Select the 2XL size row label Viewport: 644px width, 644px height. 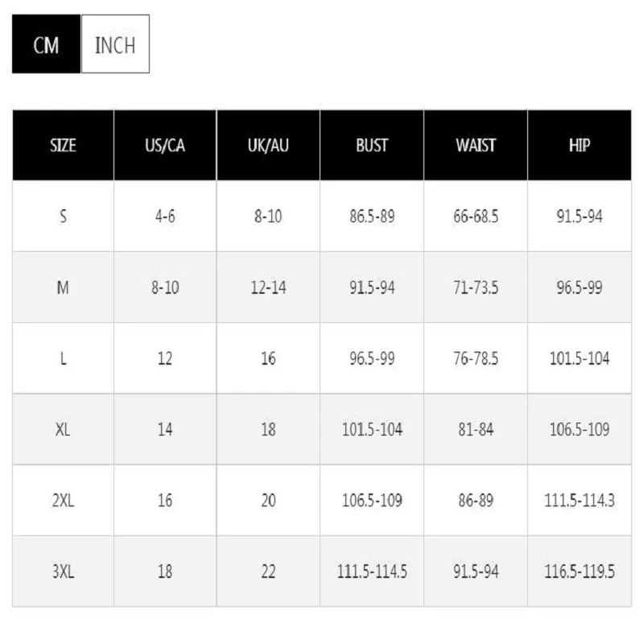click(x=64, y=500)
